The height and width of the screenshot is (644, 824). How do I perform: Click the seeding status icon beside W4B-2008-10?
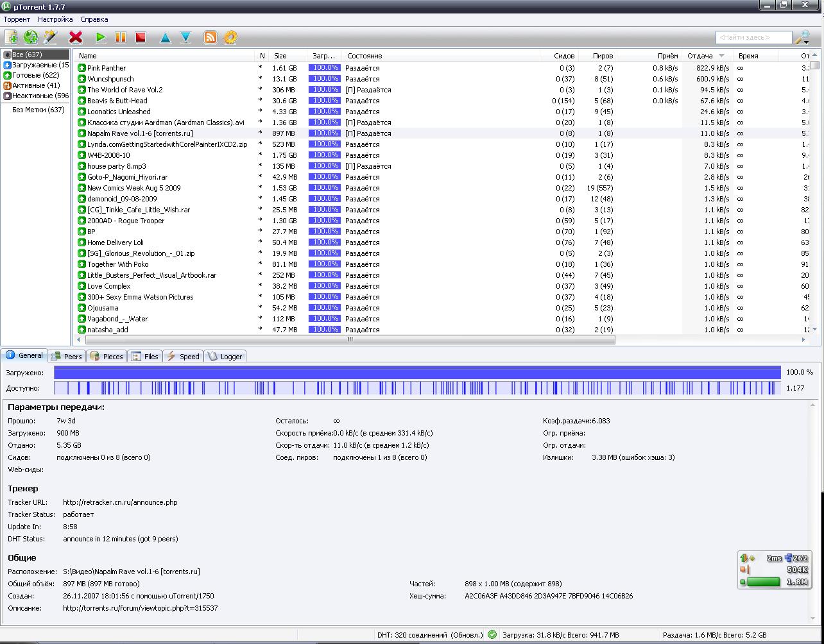82,155
